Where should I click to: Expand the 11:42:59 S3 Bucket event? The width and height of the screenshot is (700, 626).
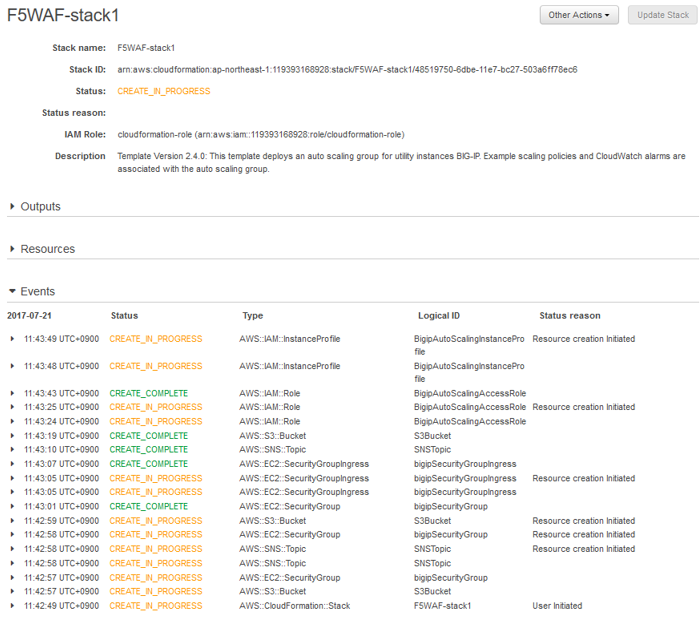tap(12, 521)
